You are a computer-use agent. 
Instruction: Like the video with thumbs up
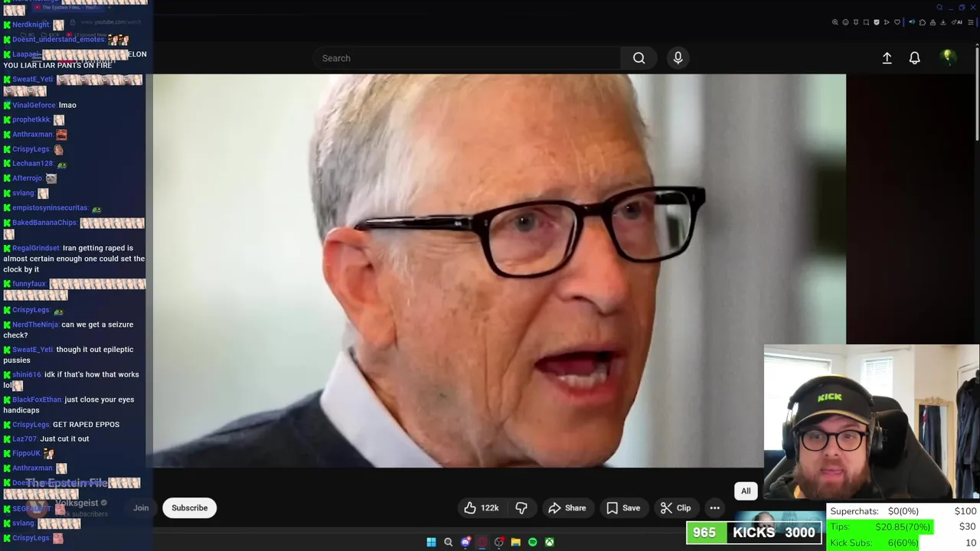pos(482,508)
